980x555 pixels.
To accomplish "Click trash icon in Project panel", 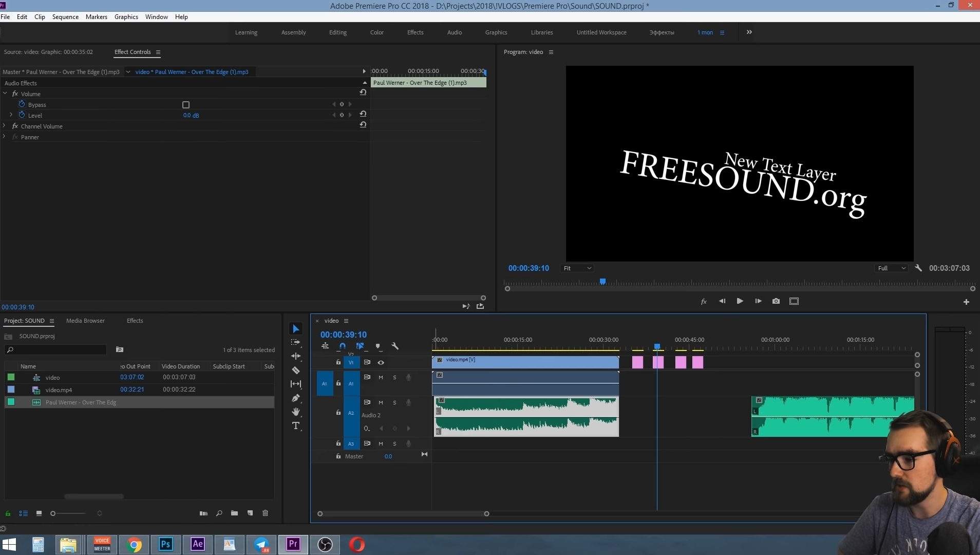I will pyautogui.click(x=265, y=513).
